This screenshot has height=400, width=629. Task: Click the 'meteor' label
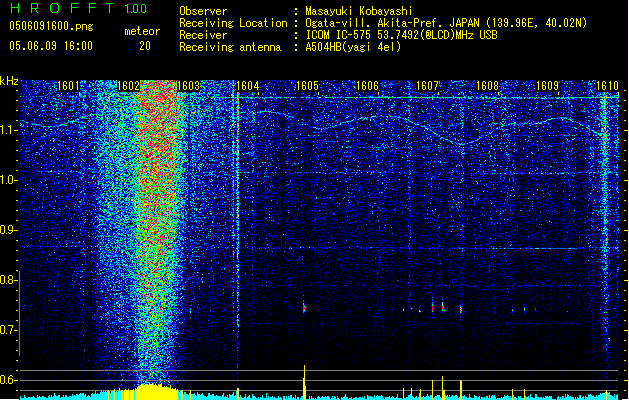pyautogui.click(x=142, y=31)
